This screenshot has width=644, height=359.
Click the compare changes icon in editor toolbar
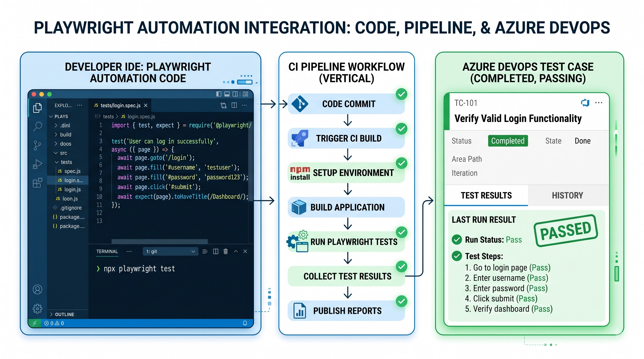click(x=223, y=105)
